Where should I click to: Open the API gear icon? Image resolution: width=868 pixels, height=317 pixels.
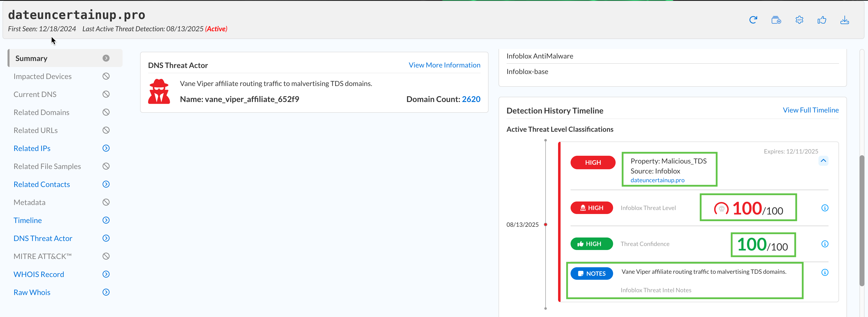coord(799,20)
